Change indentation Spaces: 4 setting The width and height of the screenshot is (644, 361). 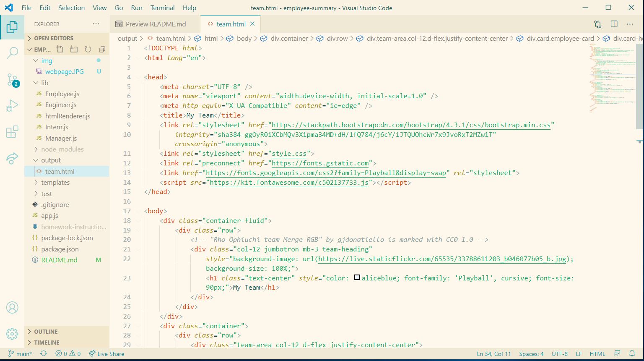click(x=531, y=353)
